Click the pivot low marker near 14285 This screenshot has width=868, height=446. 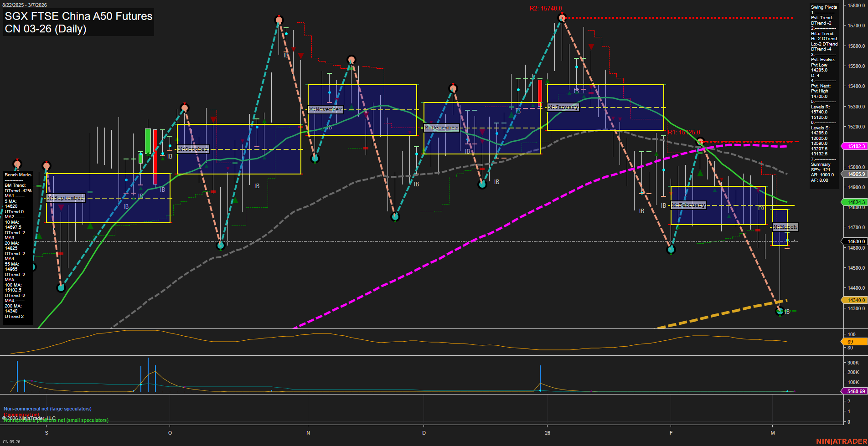pyautogui.click(x=780, y=311)
